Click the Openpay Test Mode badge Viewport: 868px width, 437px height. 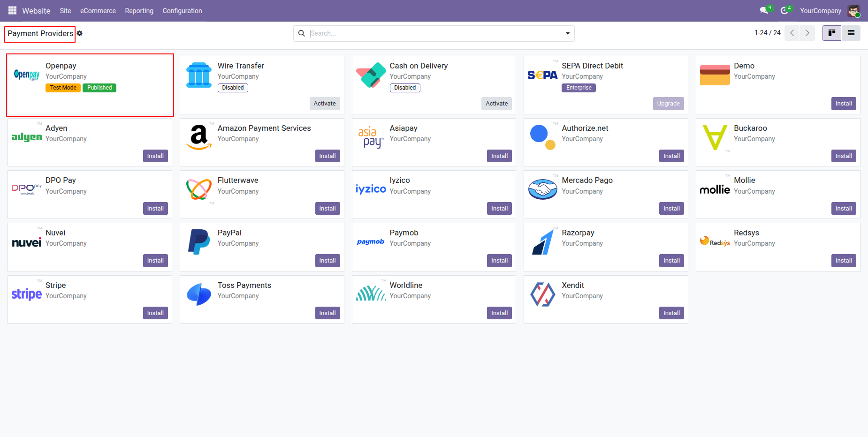pyautogui.click(x=63, y=88)
